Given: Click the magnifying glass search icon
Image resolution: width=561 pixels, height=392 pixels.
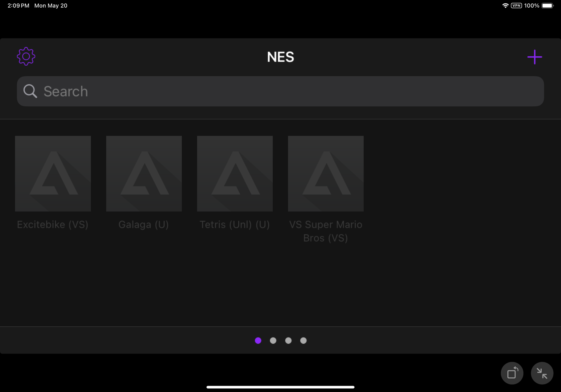Looking at the screenshot, I should pyautogui.click(x=30, y=91).
